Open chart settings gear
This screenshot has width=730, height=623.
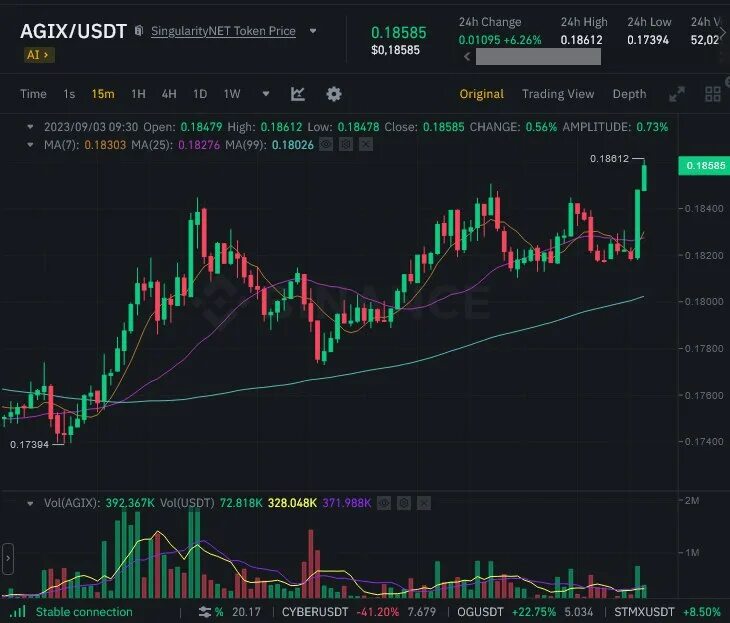[334, 94]
